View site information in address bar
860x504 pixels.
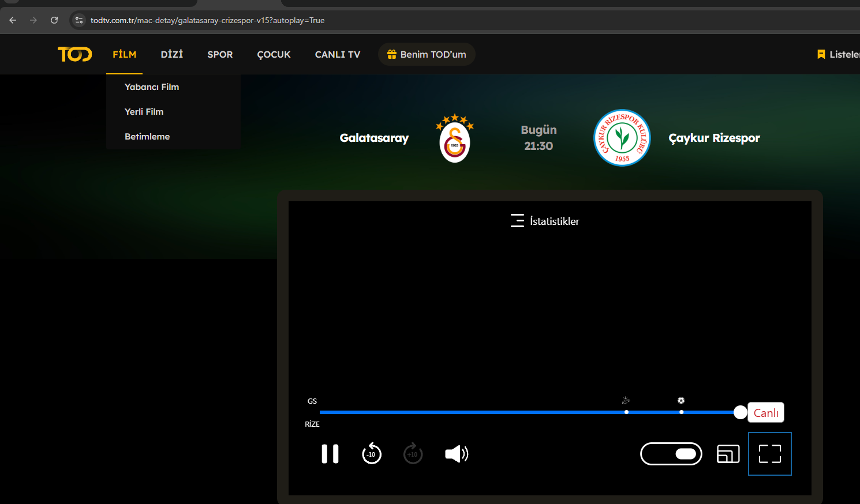point(79,20)
